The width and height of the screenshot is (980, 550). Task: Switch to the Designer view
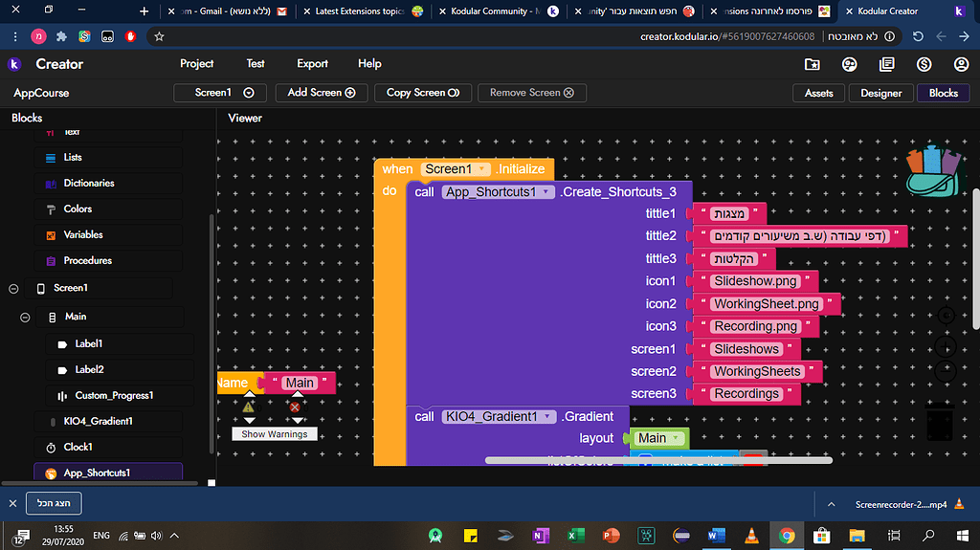click(880, 93)
